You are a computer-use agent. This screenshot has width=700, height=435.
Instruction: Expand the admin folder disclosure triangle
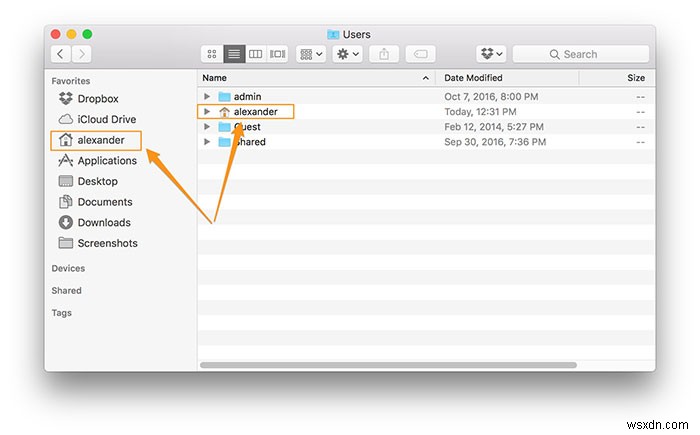pyautogui.click(x=207, y=96)
